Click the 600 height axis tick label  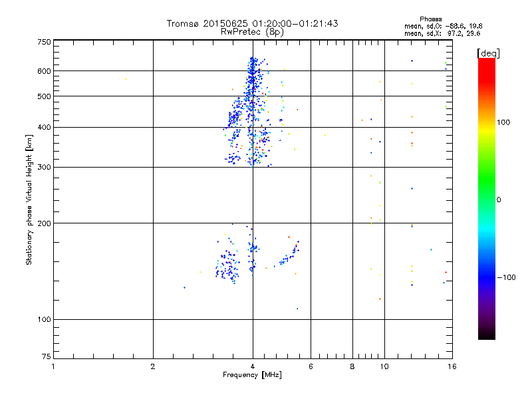coord(44,71)
